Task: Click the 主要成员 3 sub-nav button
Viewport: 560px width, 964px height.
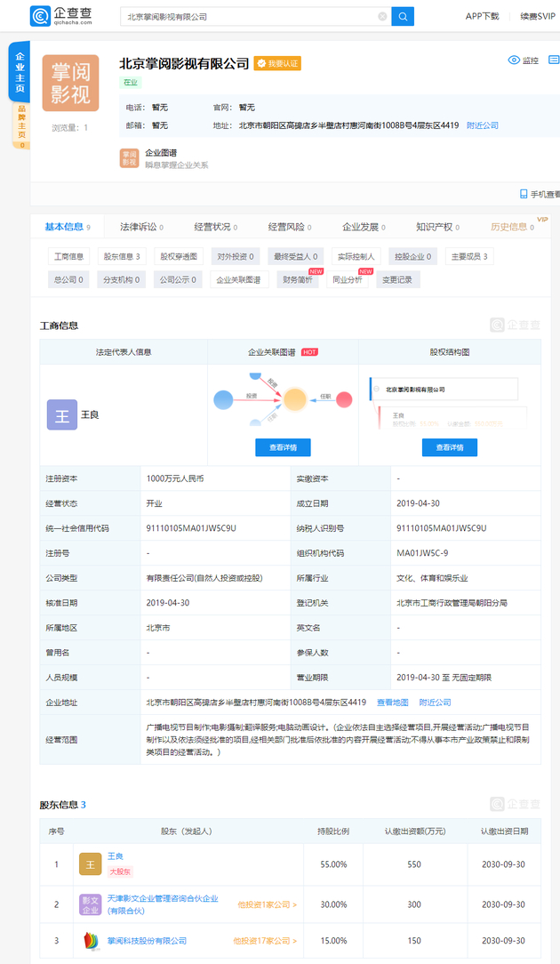Action: point(469,256)
